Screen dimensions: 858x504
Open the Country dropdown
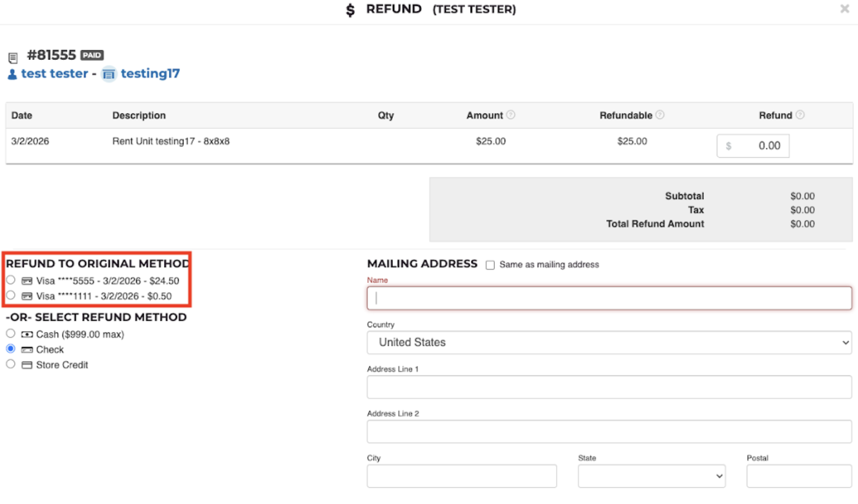609,343
